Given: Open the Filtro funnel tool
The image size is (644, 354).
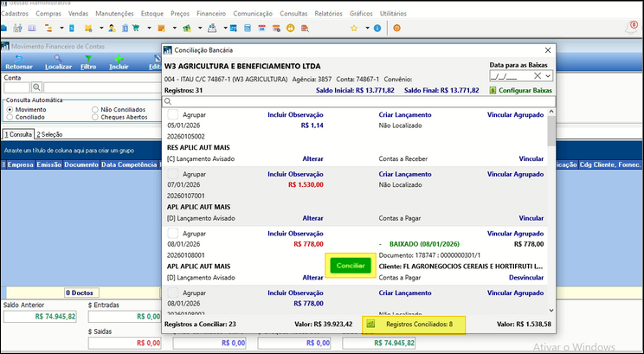Looking at the screenshot, I should point(88,58).
